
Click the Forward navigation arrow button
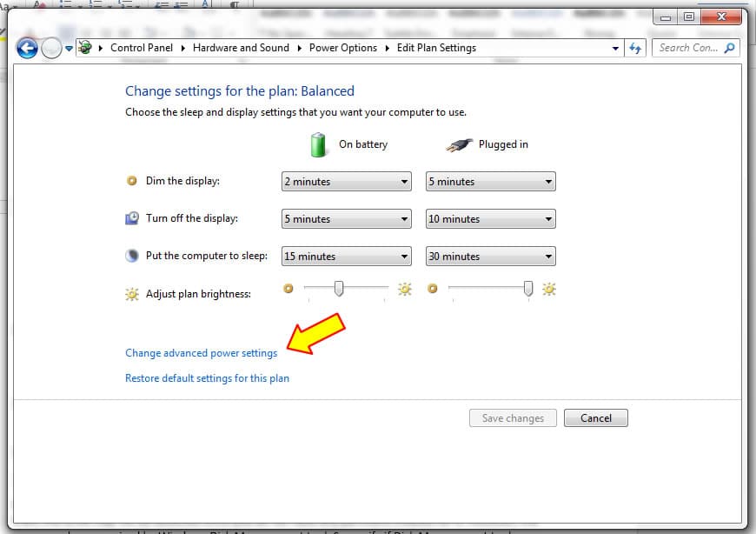click(51, 49)
